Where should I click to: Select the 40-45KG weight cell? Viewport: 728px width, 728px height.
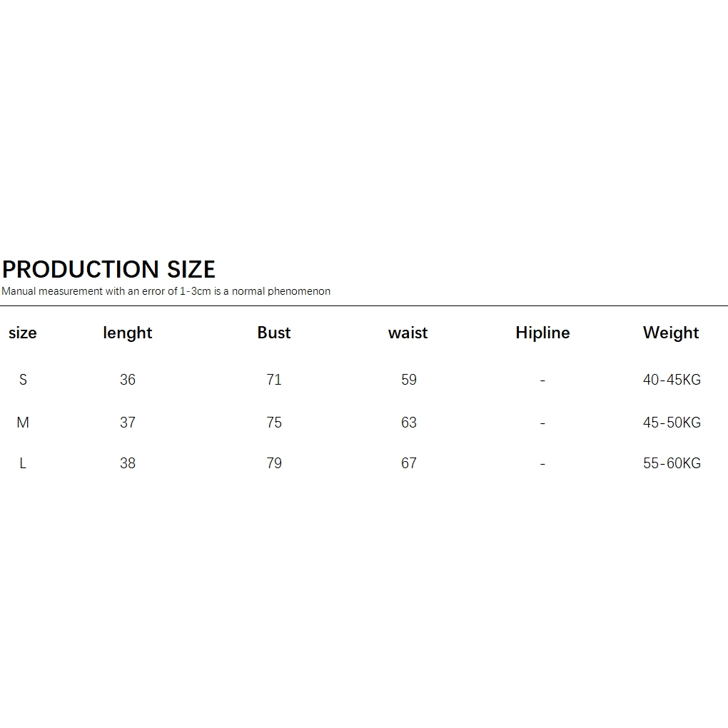pos(672,380)
